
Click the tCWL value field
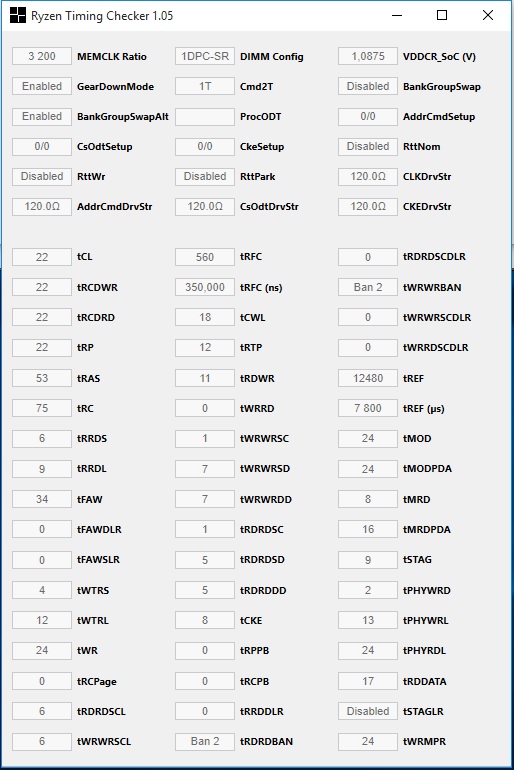tap(205, 317)
